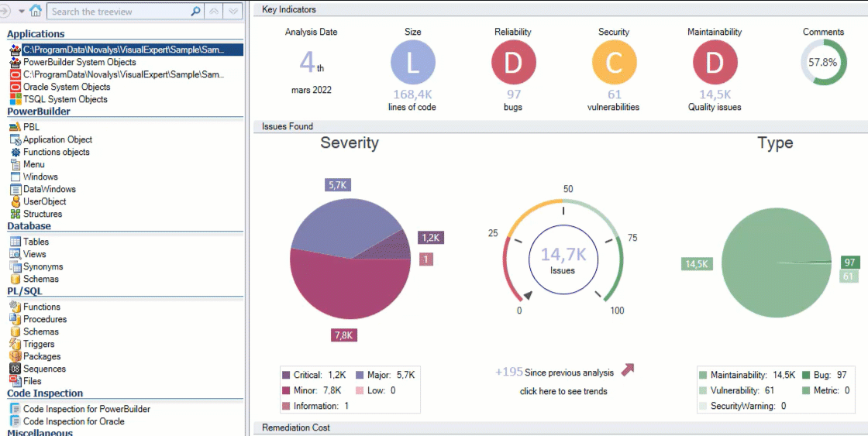The height and width of the screenshot is (436, 868).
Task: Jump to next search result with down chevron
Action: coord(233,12)
